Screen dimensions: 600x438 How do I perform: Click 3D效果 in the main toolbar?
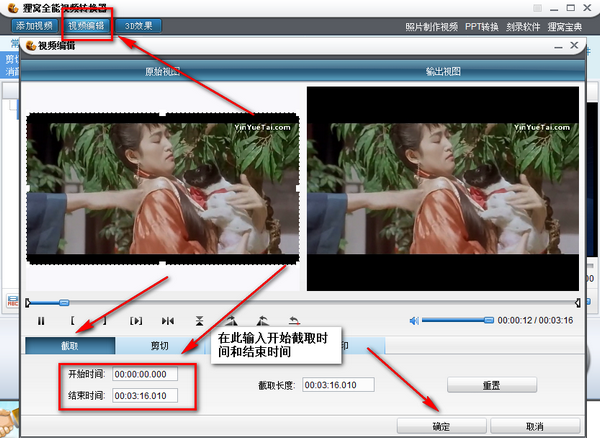(x=139, y=26)
